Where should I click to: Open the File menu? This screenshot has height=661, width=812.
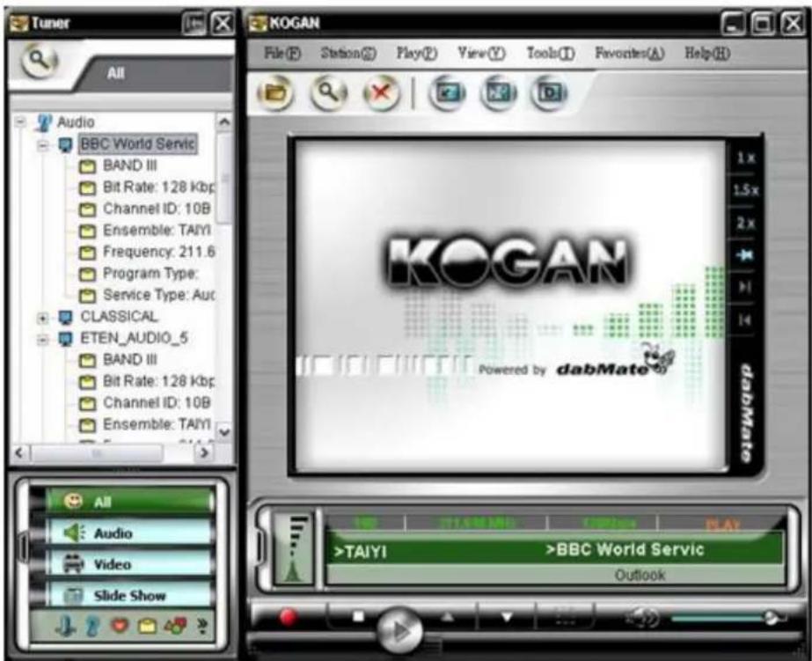pyautogui.click(x=282, y=53)
